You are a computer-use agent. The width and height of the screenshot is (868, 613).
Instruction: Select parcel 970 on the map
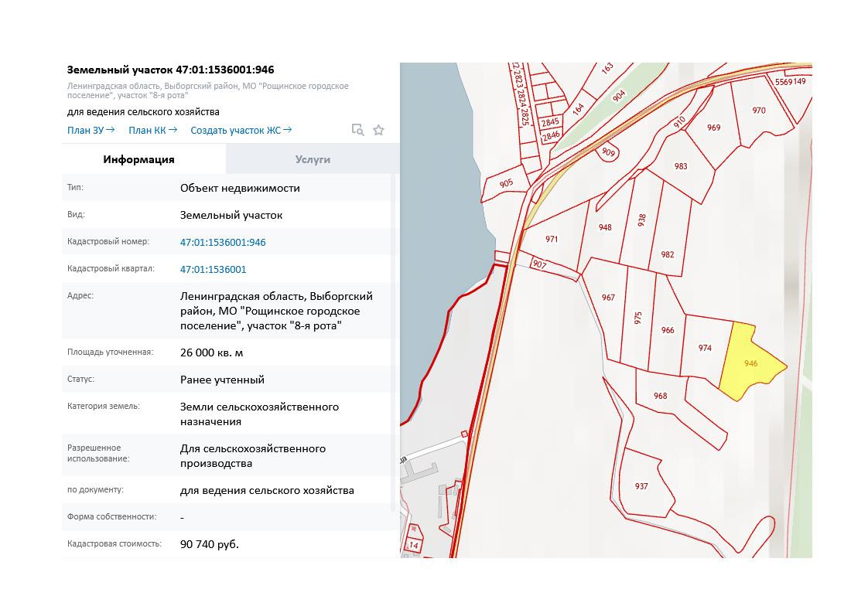pos(758,111)
